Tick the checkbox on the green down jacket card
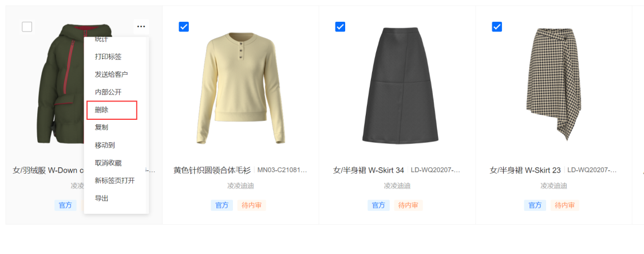Screen dimensions: 644x254 (x=27, y=27)
